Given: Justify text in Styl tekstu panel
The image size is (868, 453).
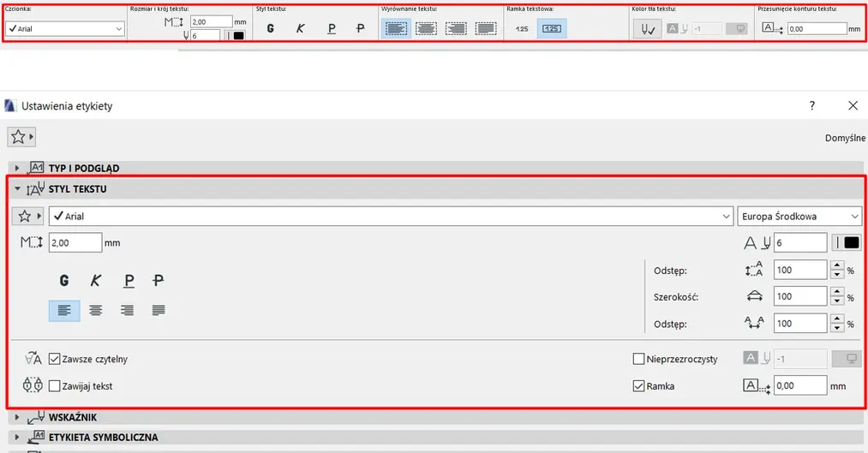Looking at the screenshot, I should 159,310.
